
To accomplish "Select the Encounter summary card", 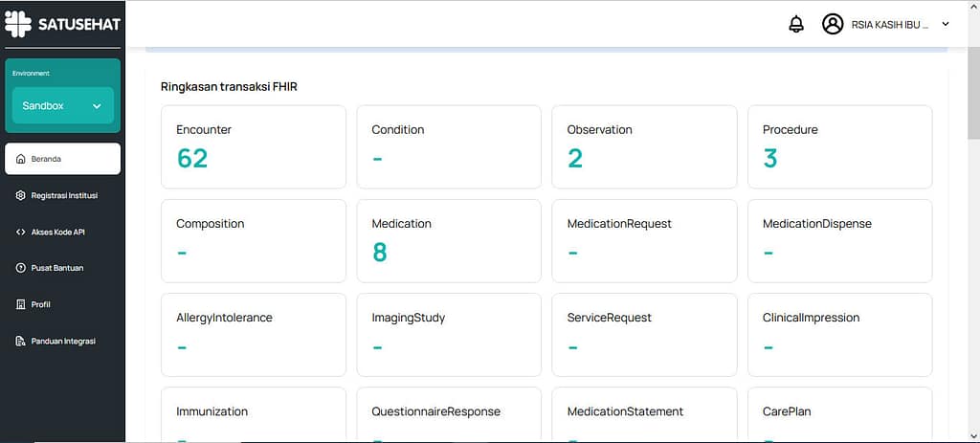I will pos(254,146).
